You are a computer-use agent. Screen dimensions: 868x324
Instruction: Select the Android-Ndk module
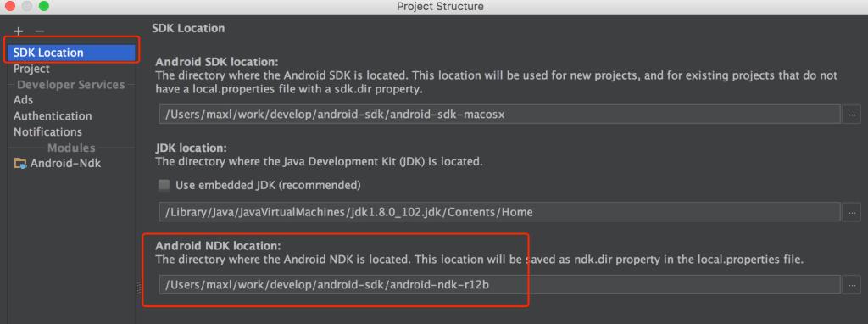65,164
